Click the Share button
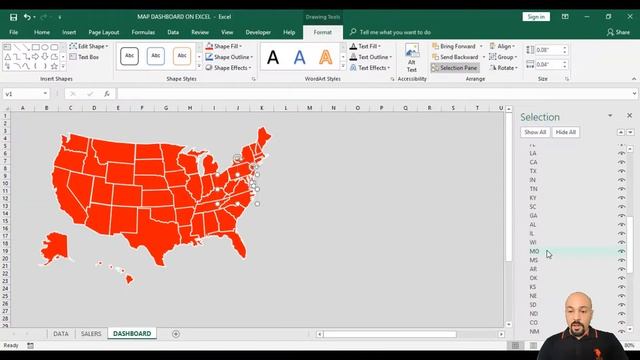This screenshot has width=640, height=360. [618, 32]
